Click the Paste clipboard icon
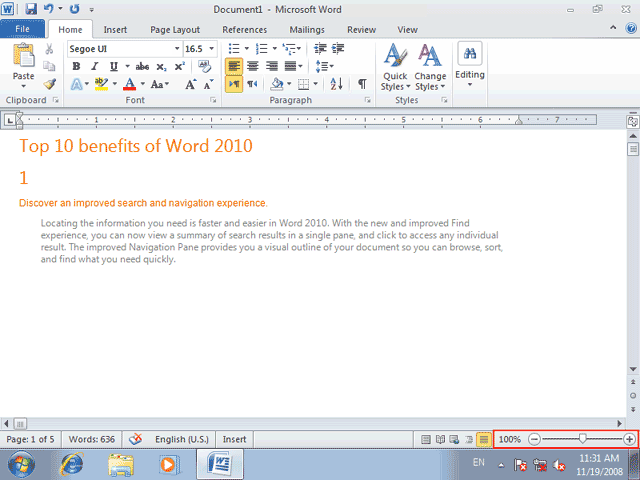The width and height of the screenshot is (640, 480). (23, 56)
